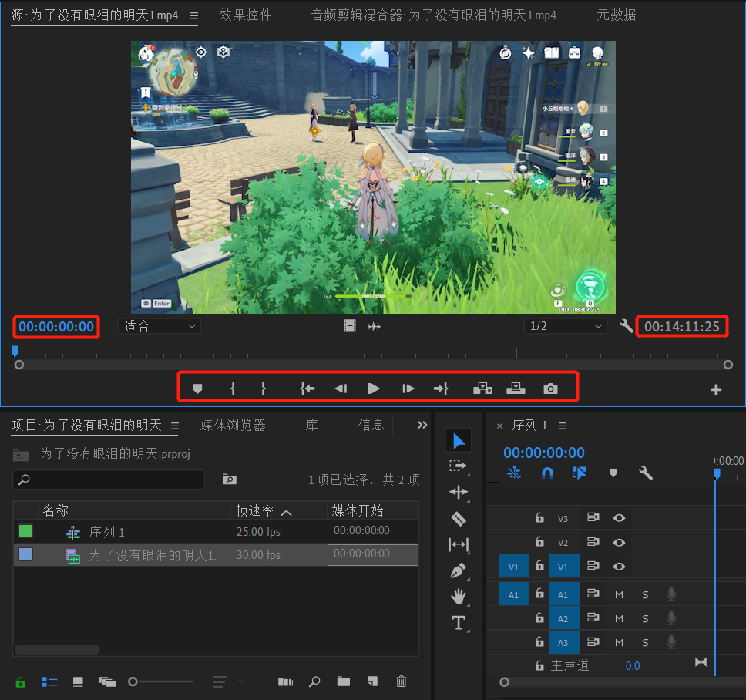Enable voice-over record on A1
This screenshot has height=700, width=746.
tap(670, 594)
